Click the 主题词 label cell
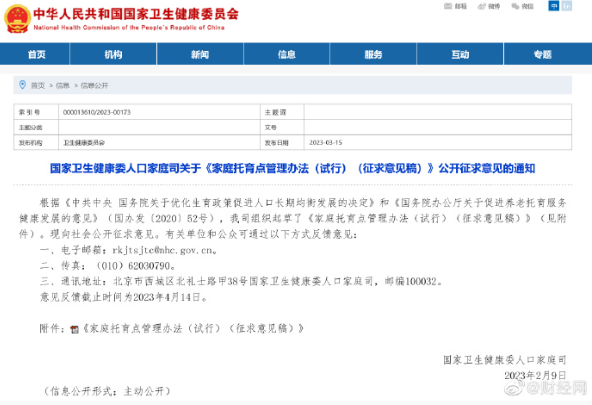This screenshot has height=405, width=592. [x=282, y=112]
